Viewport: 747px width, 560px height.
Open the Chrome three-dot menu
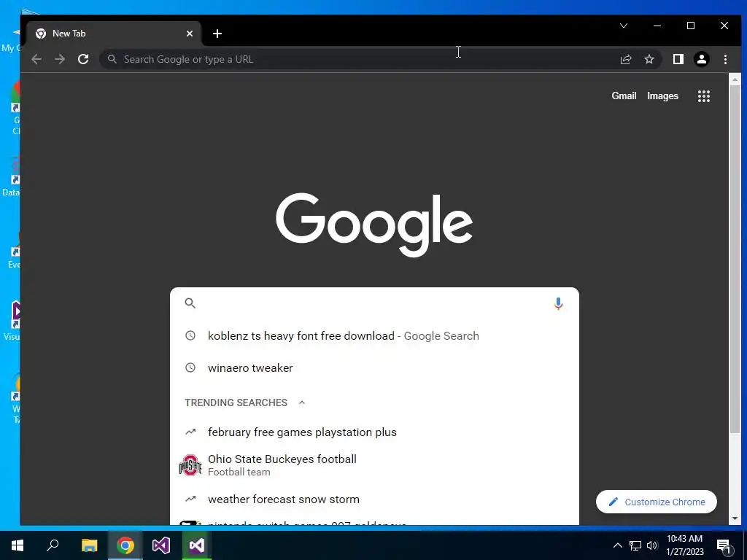coord(725,59)
